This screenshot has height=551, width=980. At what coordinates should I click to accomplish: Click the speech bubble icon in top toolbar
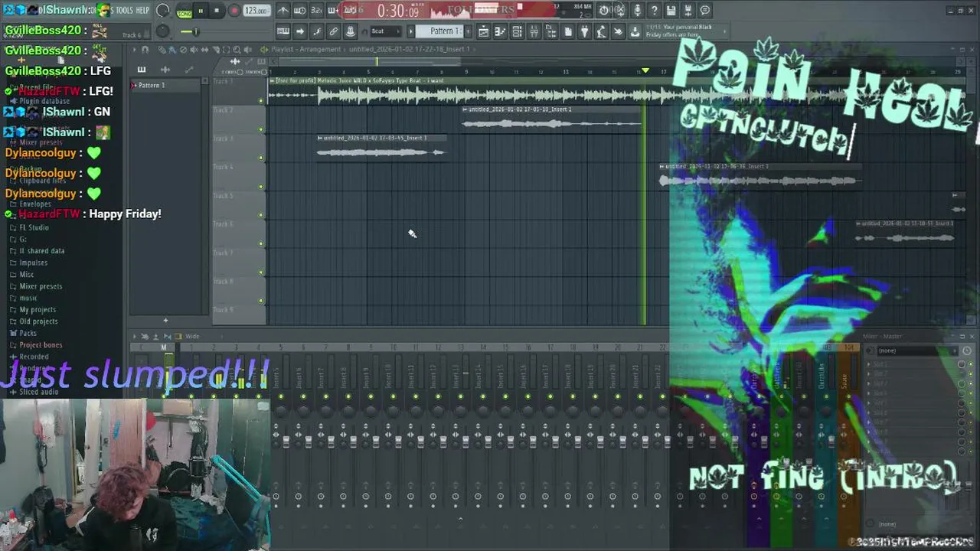click(x=705, y=11)
